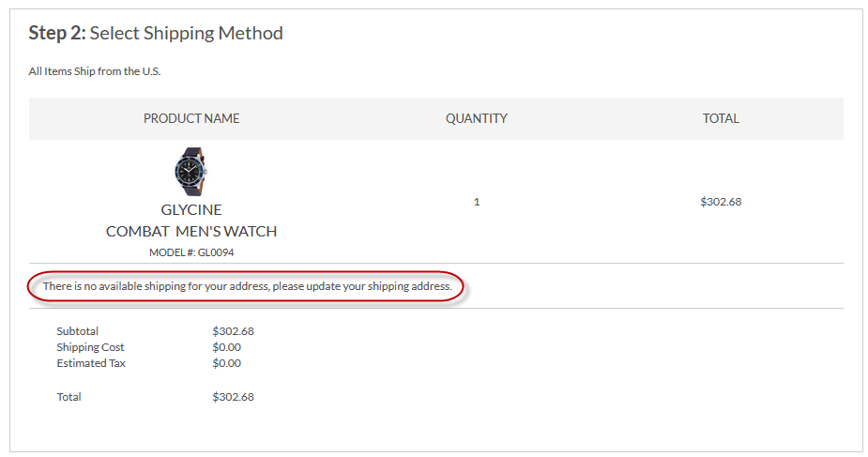
Task: Open the COMBAT MEN'S WATCH product name
Action: pyautogui.click(x=191, y=231)
